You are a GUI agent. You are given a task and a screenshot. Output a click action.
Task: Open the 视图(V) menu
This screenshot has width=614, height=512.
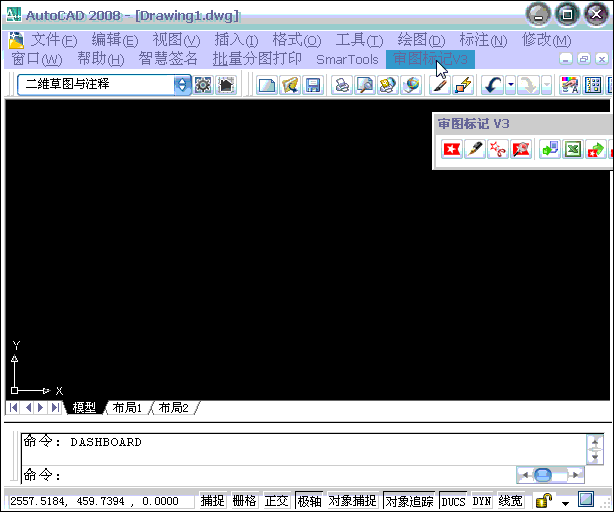[x=176, y=40]
